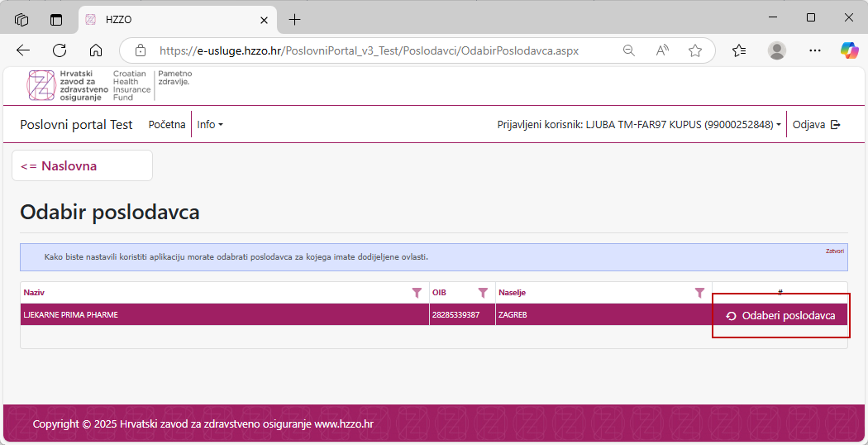The height and width of the screenshot is (445, 868).
Task: Close the HZZO tab
Action: (x=264, y=20)
